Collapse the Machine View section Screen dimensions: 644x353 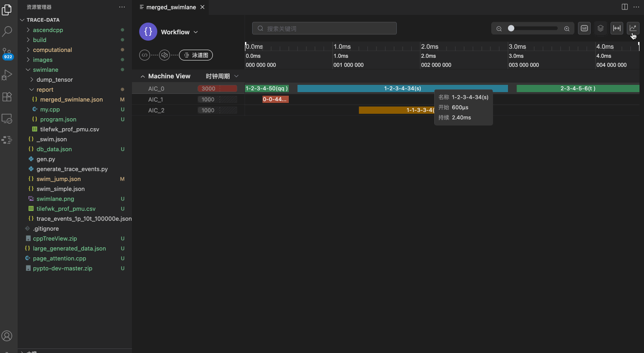coord(143,76)
